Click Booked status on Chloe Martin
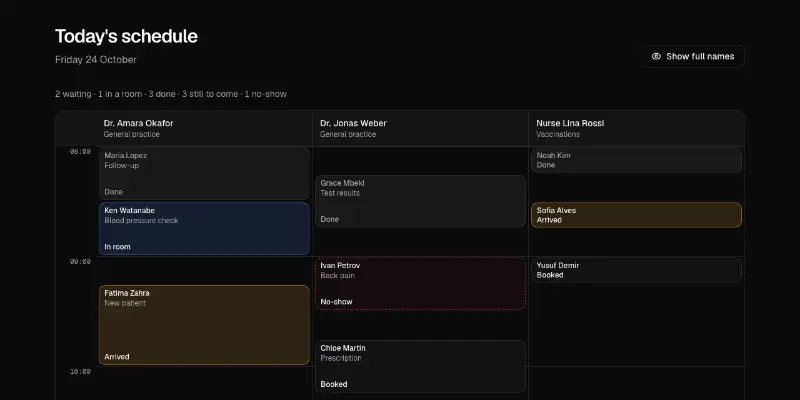This screenshot has width=800, height=400. coord(334,384)
